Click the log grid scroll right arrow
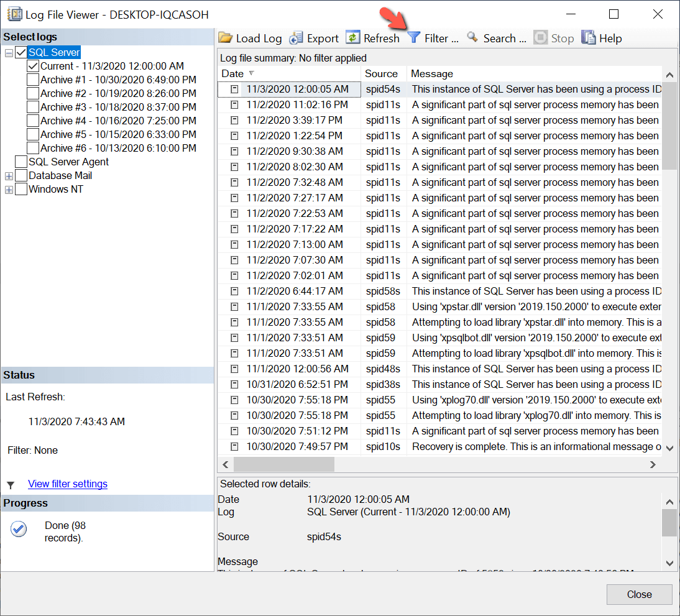The image size is (680, 616). point(653,464)
